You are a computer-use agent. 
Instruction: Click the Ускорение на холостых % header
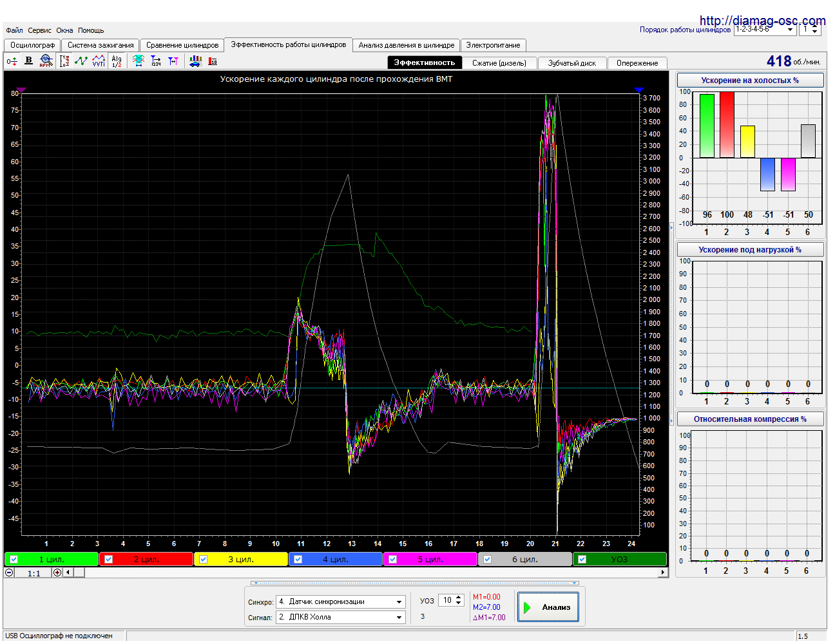coord(750,80)
